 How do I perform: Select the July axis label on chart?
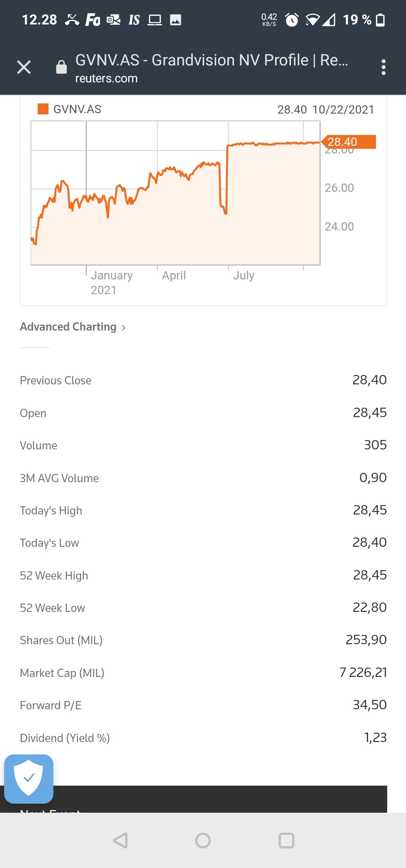click(244, 275)
